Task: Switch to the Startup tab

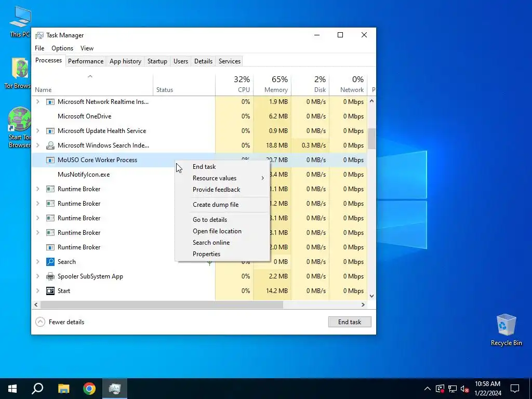Action: [x=157, y=61]
